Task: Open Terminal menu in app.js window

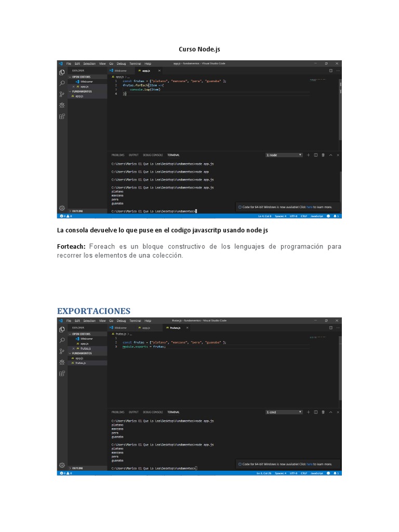Action: click(x=135, y=64)
